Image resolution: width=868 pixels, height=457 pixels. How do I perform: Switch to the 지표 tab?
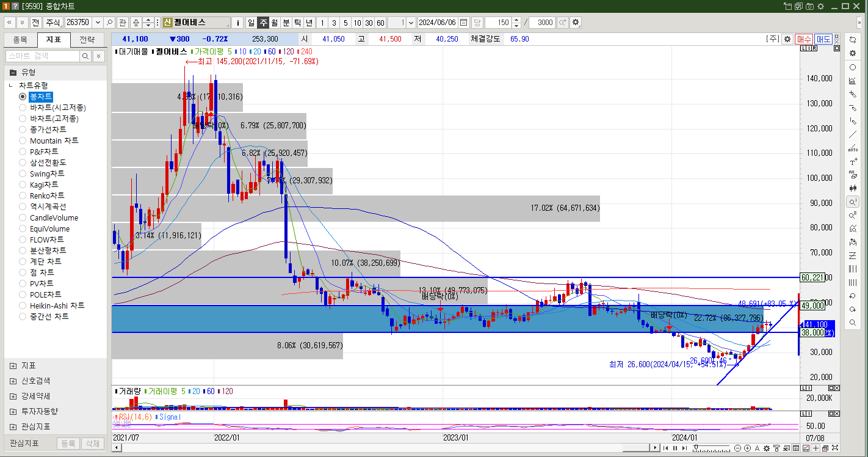[x=54, y=40]
